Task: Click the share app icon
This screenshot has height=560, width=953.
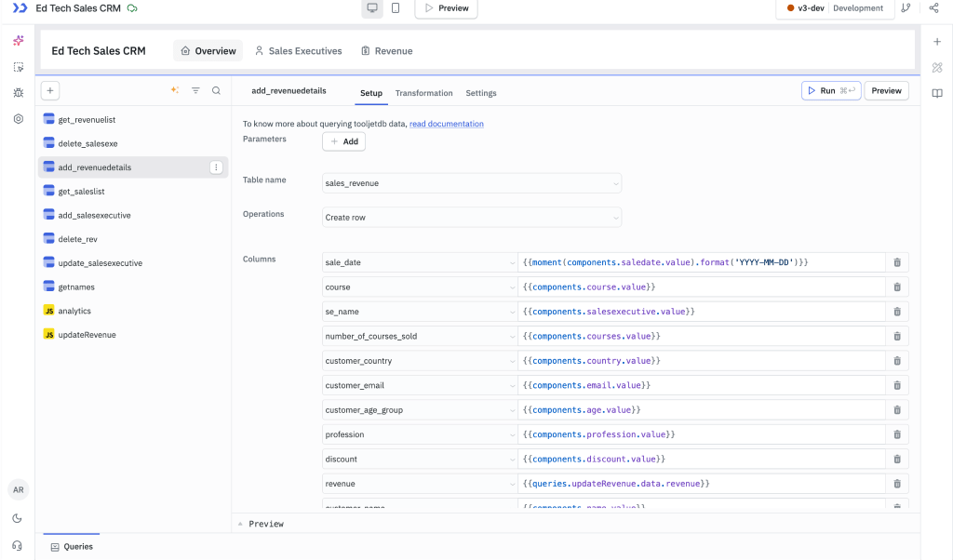Action: coord(933,7)
